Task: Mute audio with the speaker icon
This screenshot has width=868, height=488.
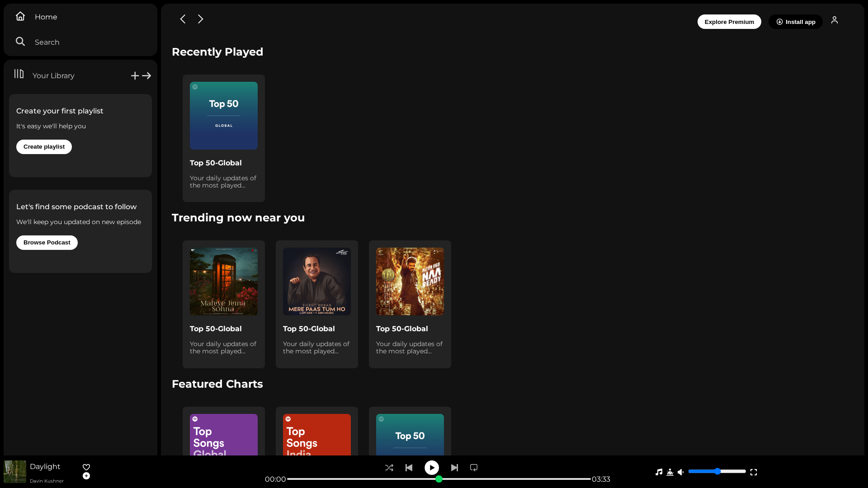Action: coord(681,472)
